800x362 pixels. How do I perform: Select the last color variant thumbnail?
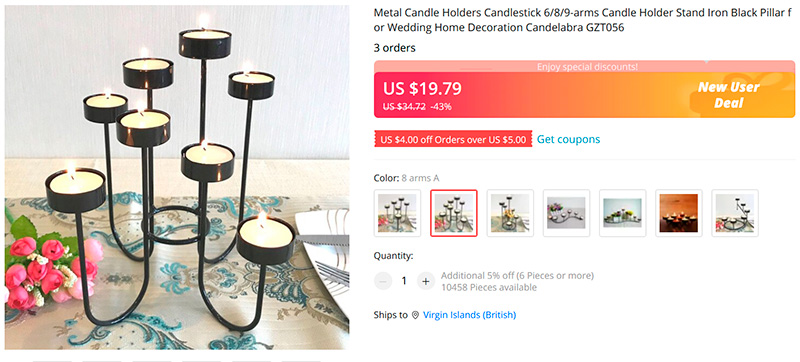[735, 213]
